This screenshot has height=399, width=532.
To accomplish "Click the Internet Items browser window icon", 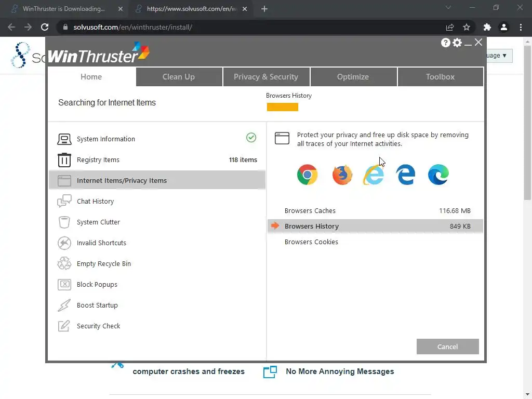I will coord(64,180).
